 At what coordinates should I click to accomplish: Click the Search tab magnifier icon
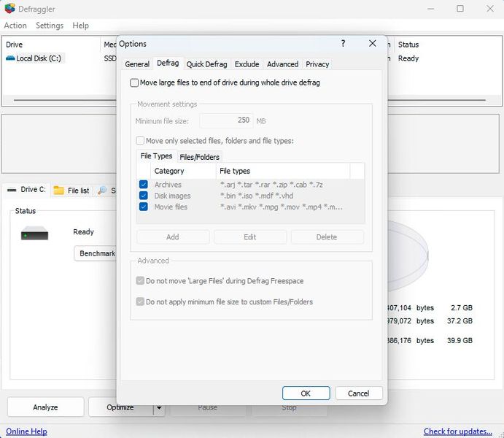(102, 191)
